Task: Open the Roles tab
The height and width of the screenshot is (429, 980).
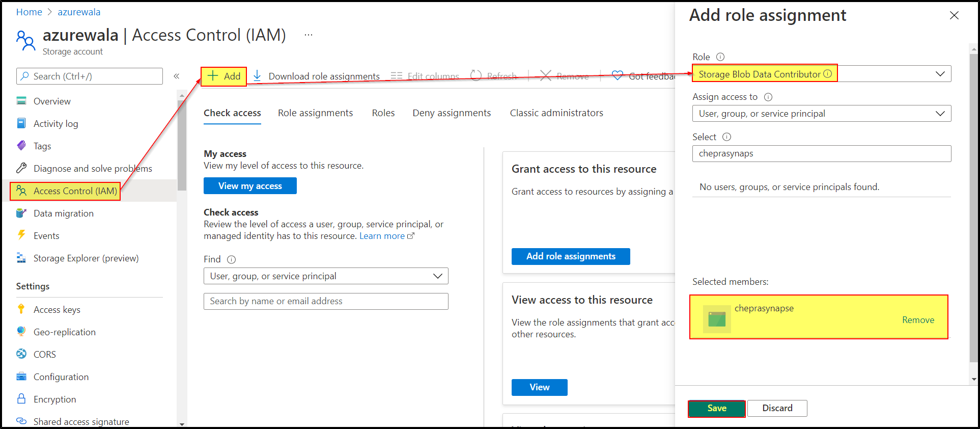Action: (383, 113)
